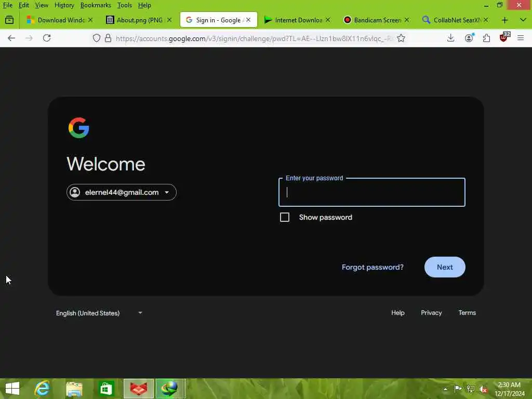Bookmark this page with the star icon
The width and height of the screenshot is (532, 399).
click(x=401, y=38)
